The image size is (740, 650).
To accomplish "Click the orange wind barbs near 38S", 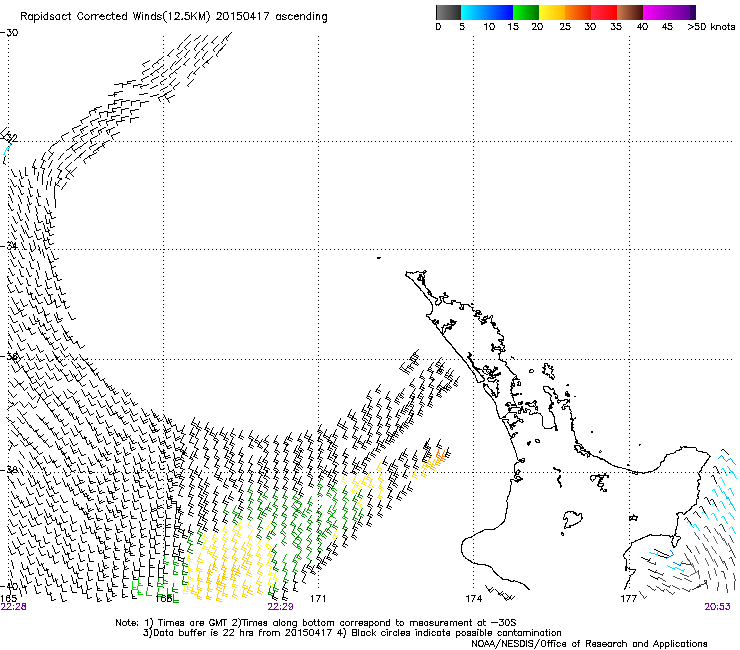I will tap(434, 462).
